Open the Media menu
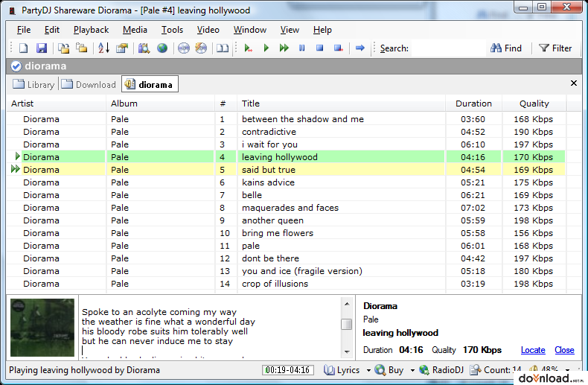Image resolution: width=588 pixels, height=385 pixels. pyautogui.click(x=135, y=30)
